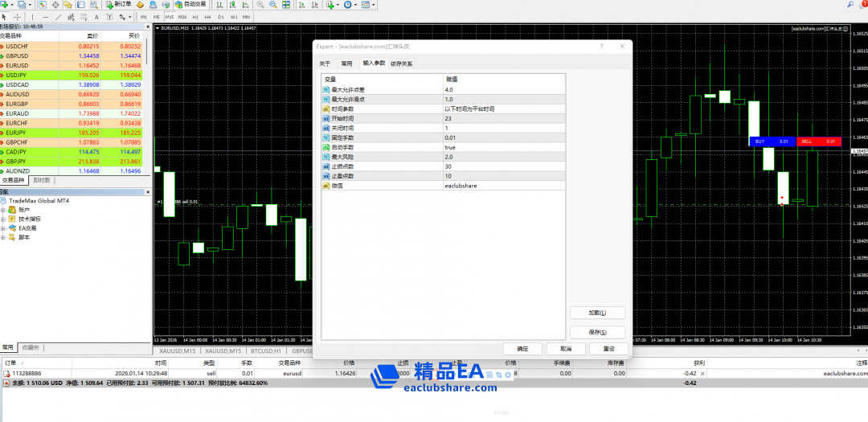
Task: Click the 确定 button in the dialog
Action: point(522,349)
